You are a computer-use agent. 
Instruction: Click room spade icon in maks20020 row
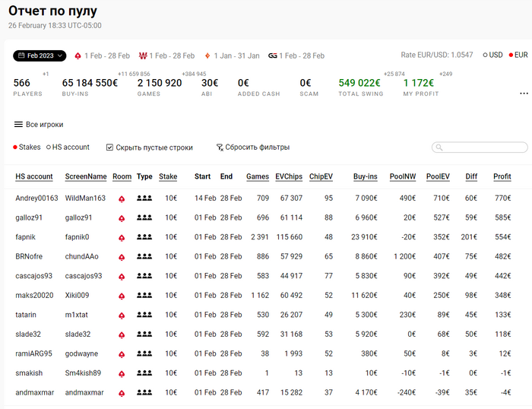[x=122, y=296]
